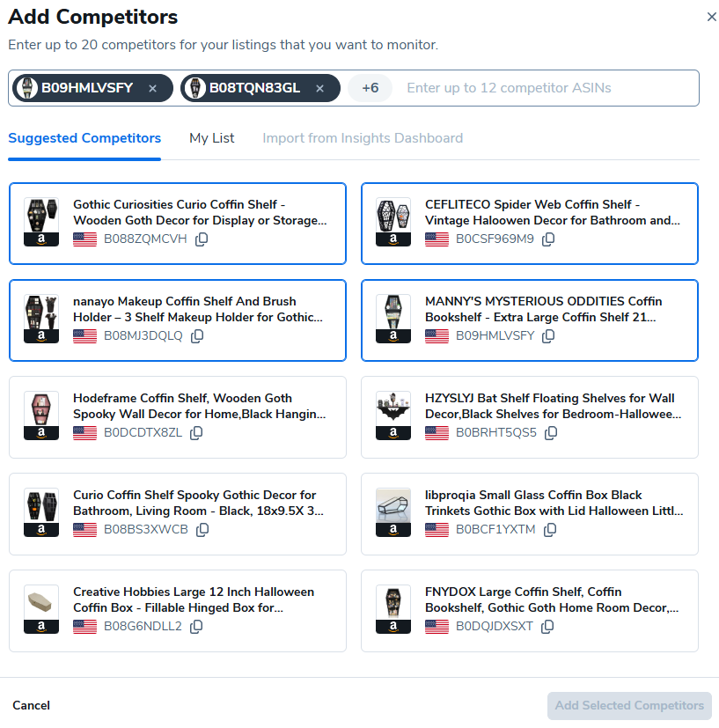Focus the competitor ASINs input field

click(x=546, y=88)
